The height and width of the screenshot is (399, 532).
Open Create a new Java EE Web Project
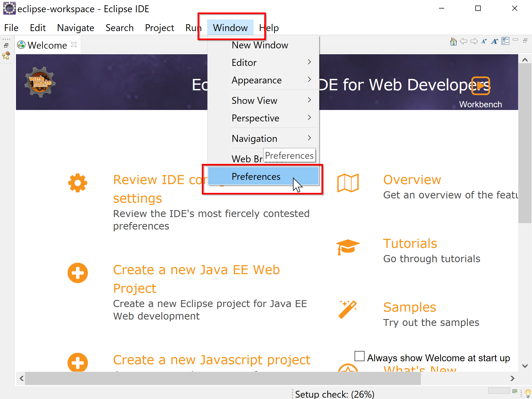pos(196,279)
